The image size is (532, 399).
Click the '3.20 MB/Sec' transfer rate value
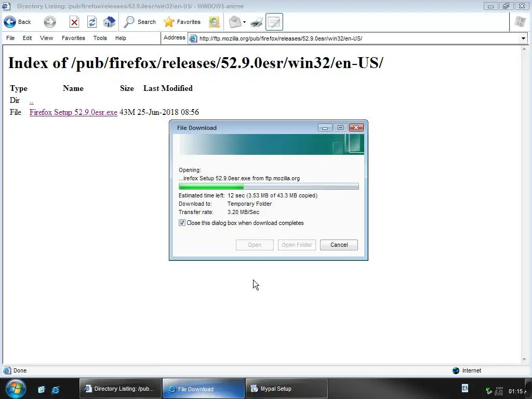pyautogui.click(x=243, y=212)
